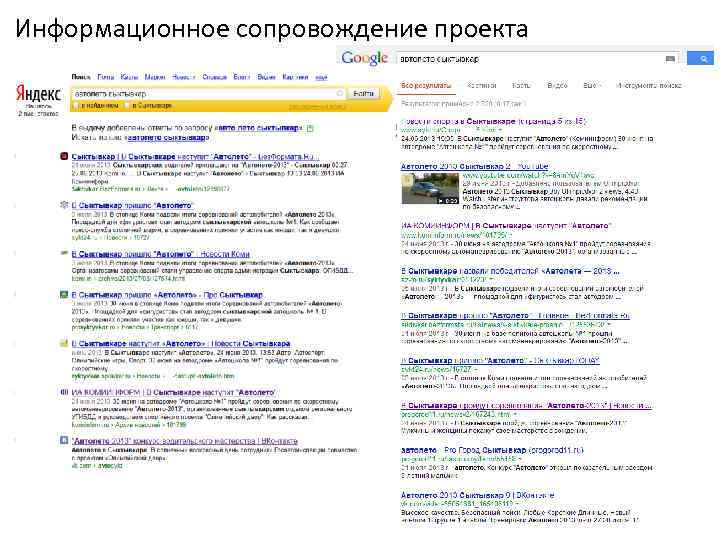720x540 pixels.
Task: Click favicon beside Yandex result Новости Коми
Action: coord(64,253)
